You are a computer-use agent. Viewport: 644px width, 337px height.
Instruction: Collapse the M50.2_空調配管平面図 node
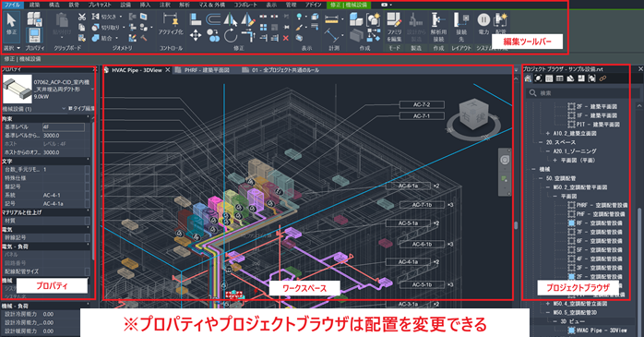pos(548,187)
